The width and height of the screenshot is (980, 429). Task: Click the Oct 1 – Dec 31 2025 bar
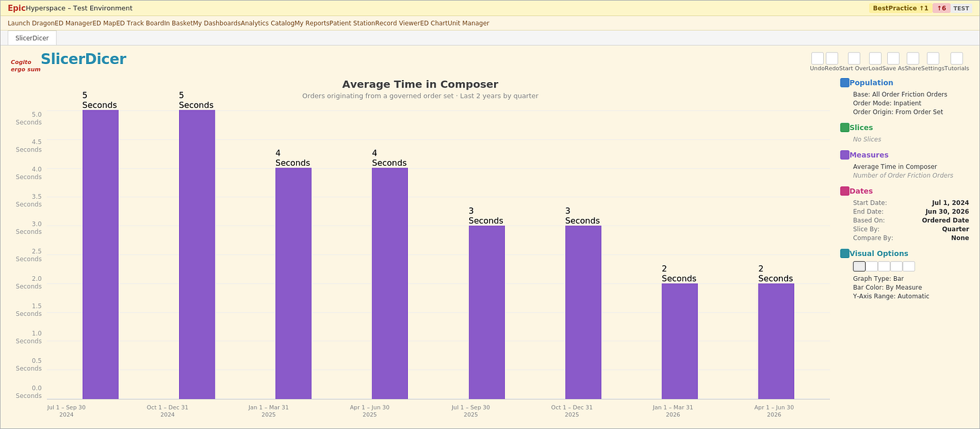(583, 312)
